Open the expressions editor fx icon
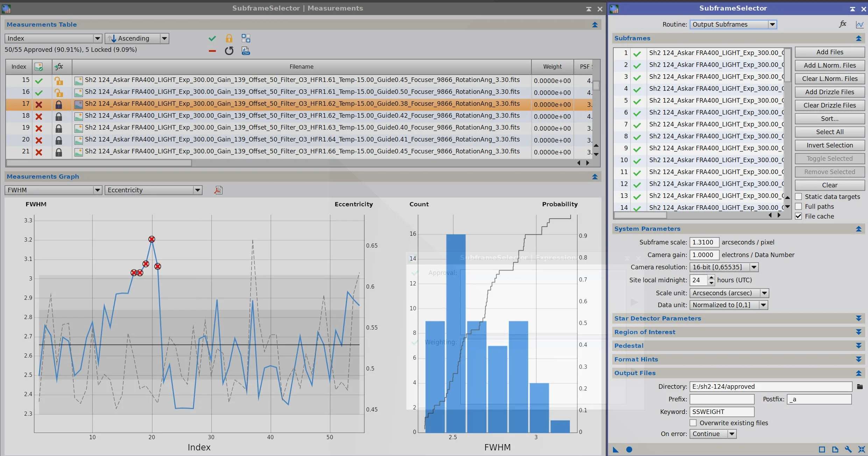This screenshot has width=868, height=456. 842,24
